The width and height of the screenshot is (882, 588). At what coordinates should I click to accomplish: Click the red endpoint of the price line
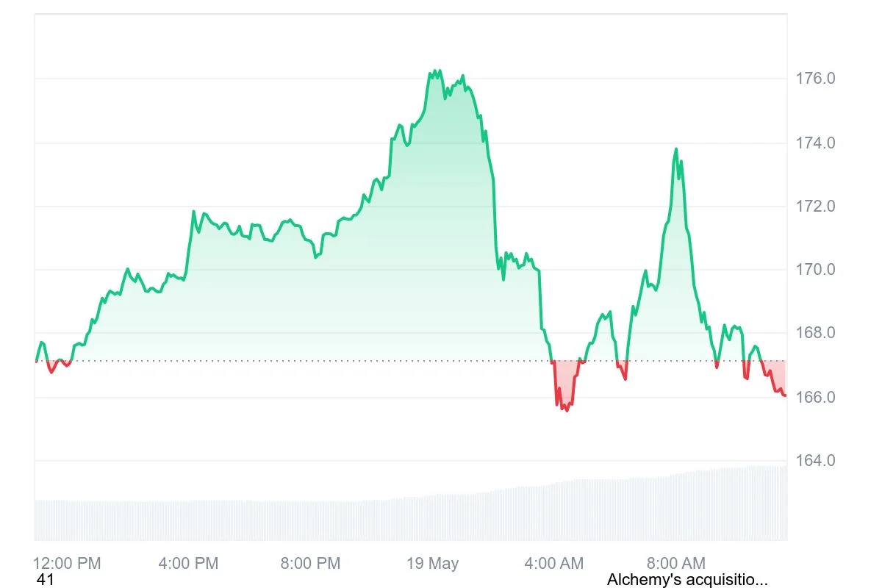click(785, 395)
